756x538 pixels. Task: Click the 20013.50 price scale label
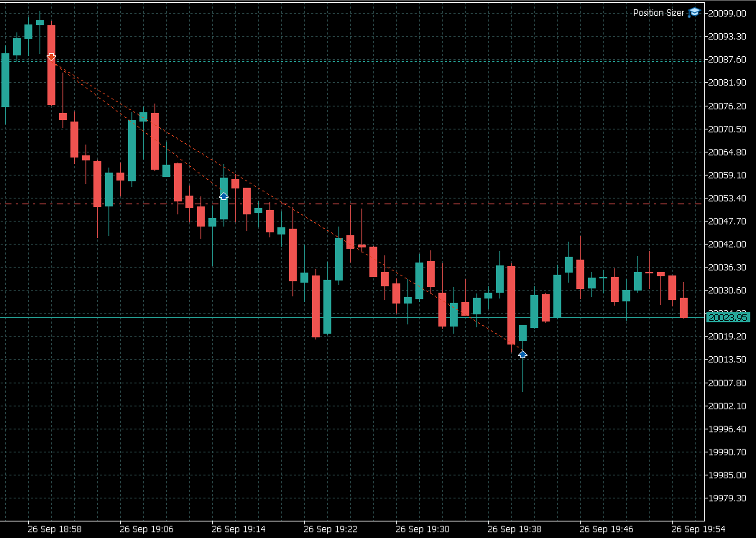[727, 360]
